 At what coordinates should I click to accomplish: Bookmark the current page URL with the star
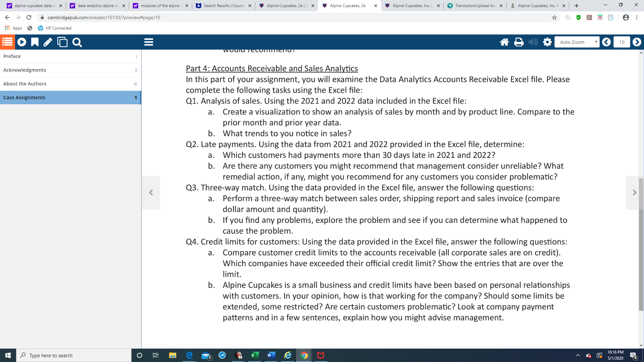(x=555, y=17)
